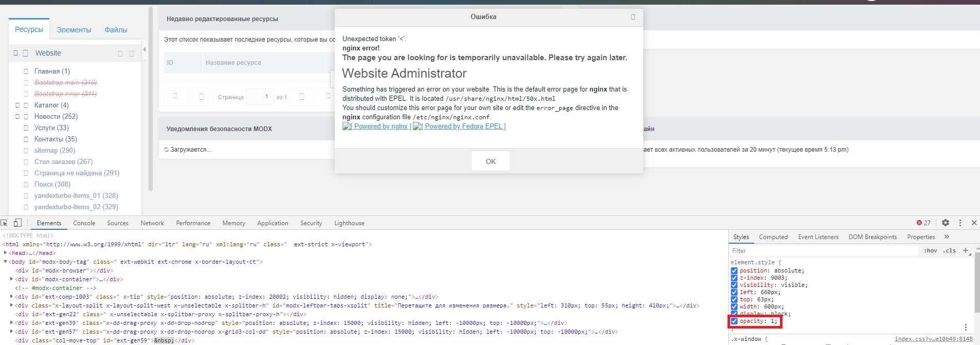980x345 pixels.
Task: Close the Ошибка dialog via its corner icon
Action: [633, 17]
